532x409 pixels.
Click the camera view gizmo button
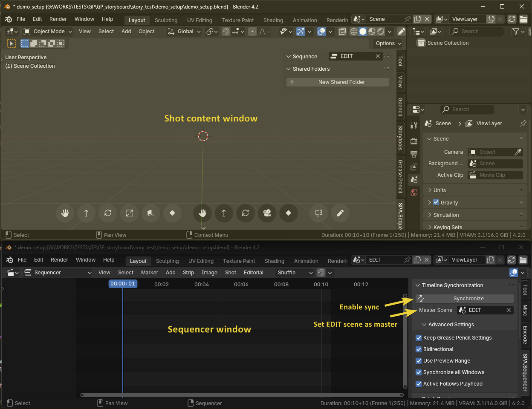coord(267,213)
